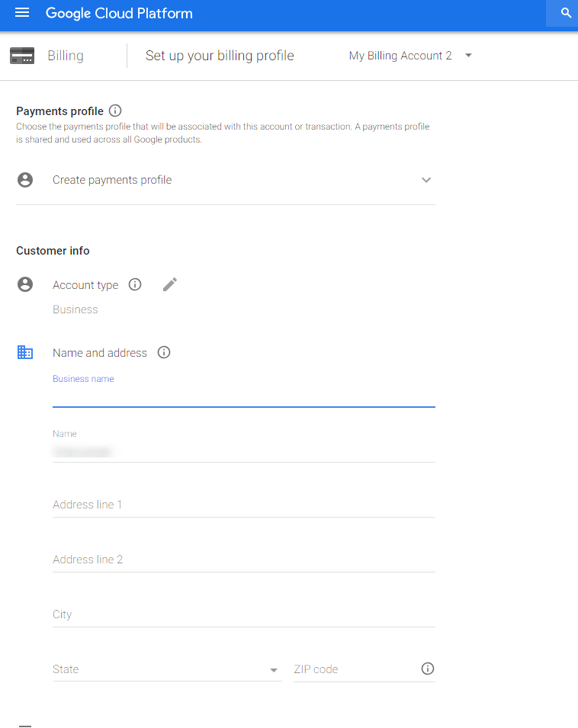Click the Billing label in header

tap(66, 56)
